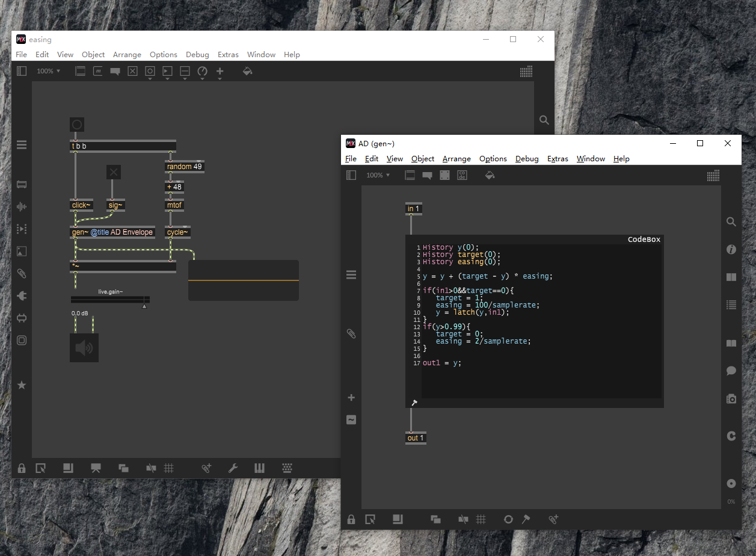Click the gen~ @title AD Envelope object
The image size is (756, 556).
pyautogui.click(x=112, y=232)
